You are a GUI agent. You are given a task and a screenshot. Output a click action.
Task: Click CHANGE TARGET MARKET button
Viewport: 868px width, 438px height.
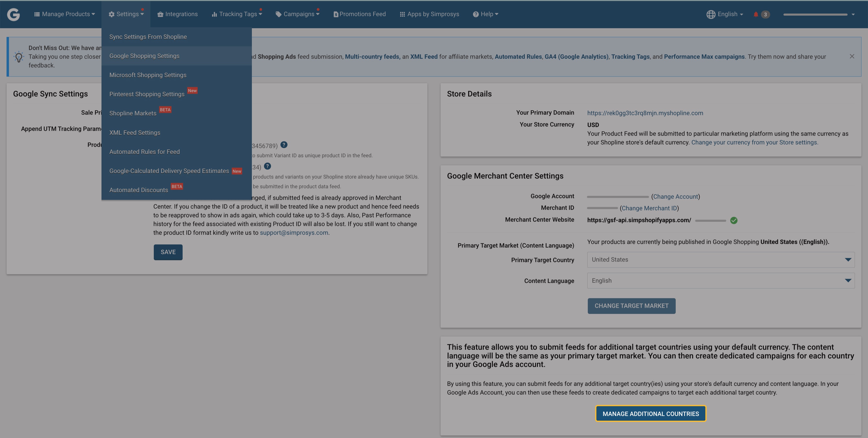[x=631, y=306]
